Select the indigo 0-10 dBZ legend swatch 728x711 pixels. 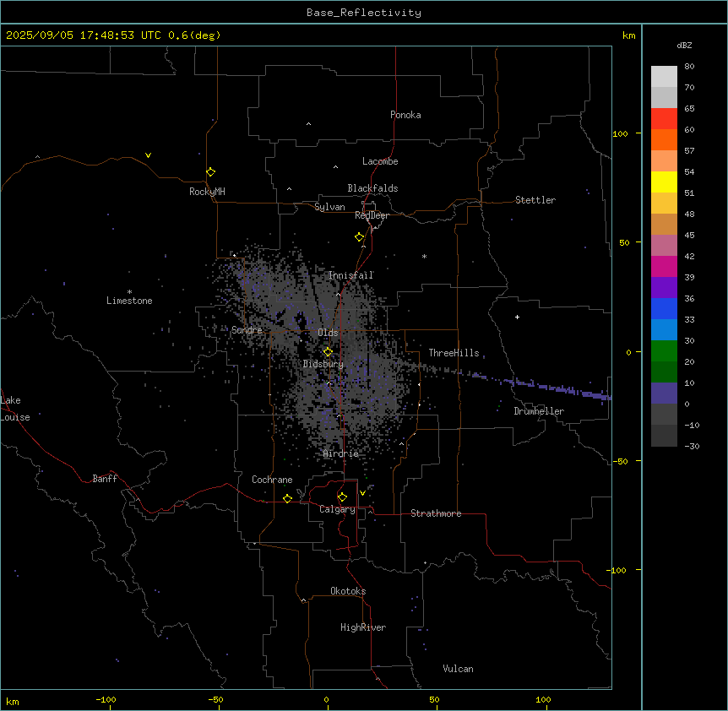pyautogui.click(x=664, y=393)
